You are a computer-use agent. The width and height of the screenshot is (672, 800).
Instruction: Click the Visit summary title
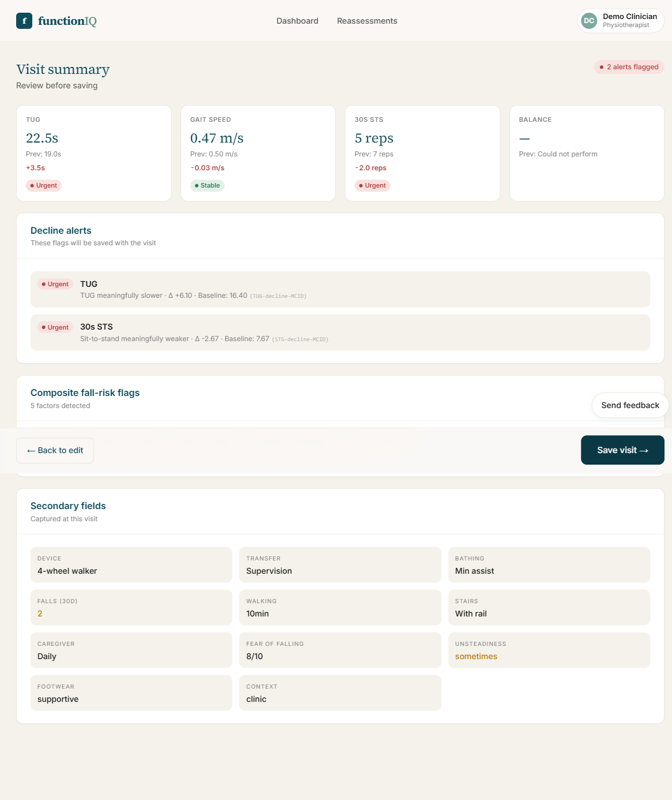pos(63,69)
